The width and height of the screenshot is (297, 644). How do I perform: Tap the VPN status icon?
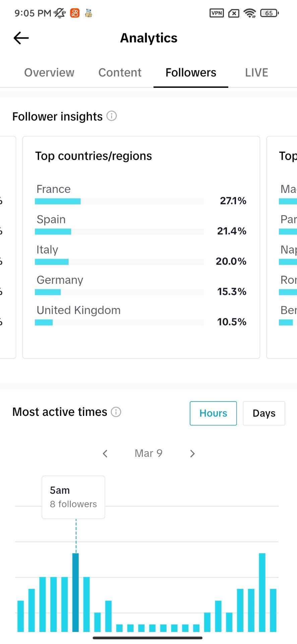217,13
